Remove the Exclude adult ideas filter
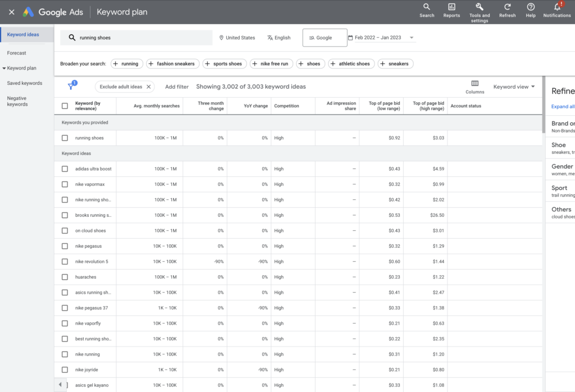This screenshot has width=575, height=392. point(148,86)
